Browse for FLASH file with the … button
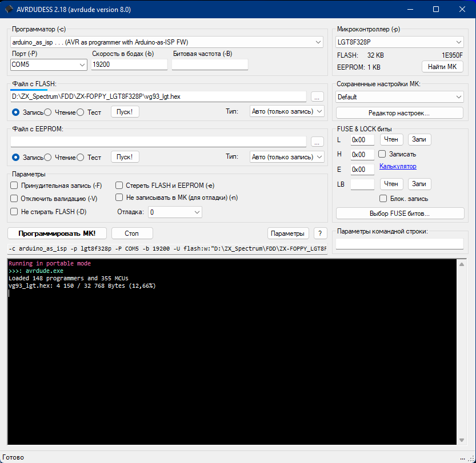The height and width of the screenshot is (463, 476). (x=317, y=96)
